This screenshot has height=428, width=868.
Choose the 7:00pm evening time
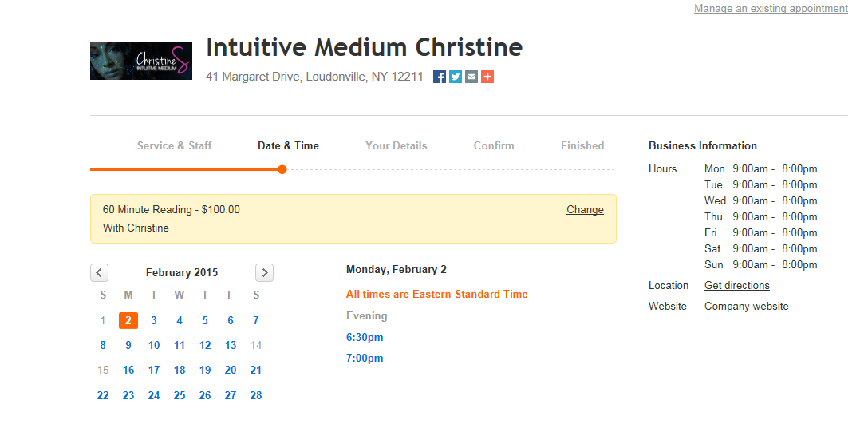pyautogui.click(x=365, y=359)
